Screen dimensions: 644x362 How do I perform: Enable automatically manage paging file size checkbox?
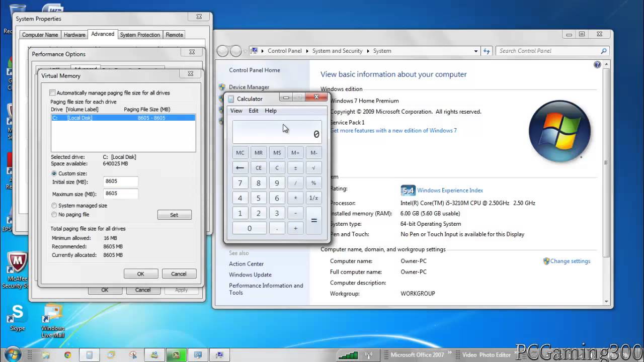coord(52,93)
